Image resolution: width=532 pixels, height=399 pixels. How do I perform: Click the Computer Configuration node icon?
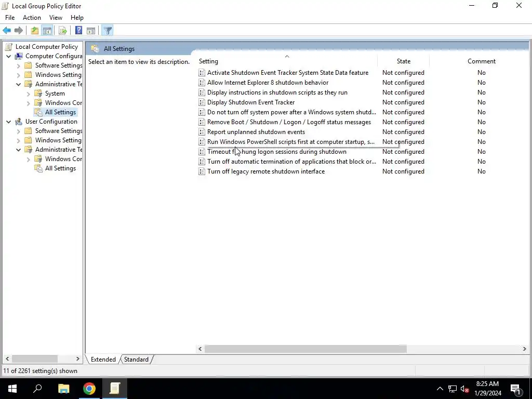coord(19,56)
